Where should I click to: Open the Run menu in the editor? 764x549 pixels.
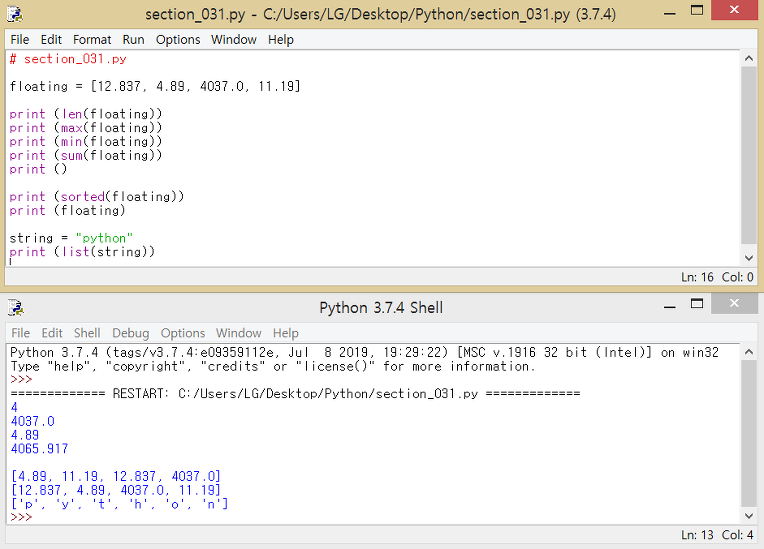pyautogui.click(x=134, y=39)
